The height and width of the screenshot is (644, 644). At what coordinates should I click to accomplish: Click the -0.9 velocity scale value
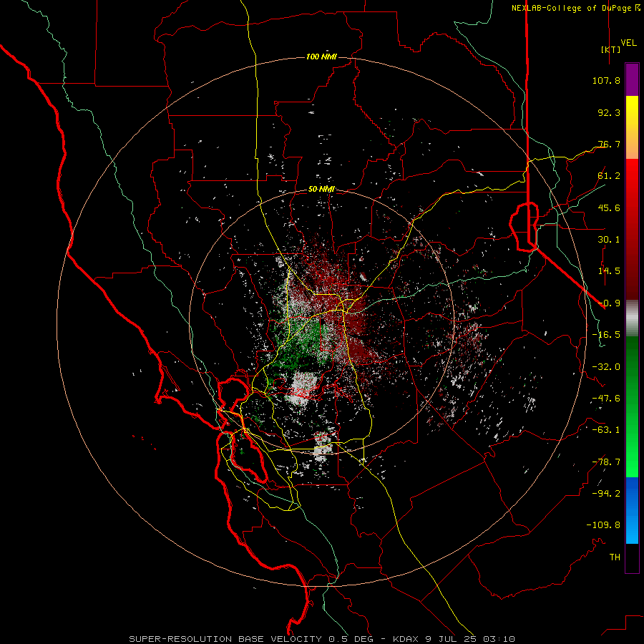click(x=609, y=303)
